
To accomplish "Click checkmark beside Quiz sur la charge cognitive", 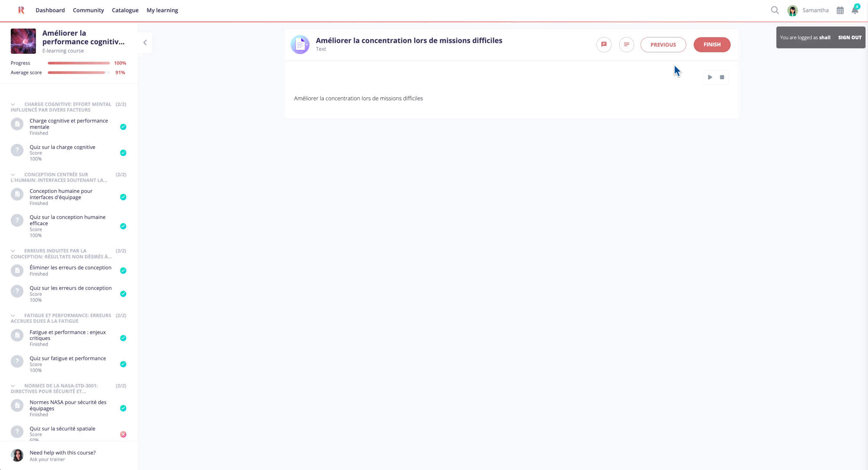I will click(x=123, y=153).
